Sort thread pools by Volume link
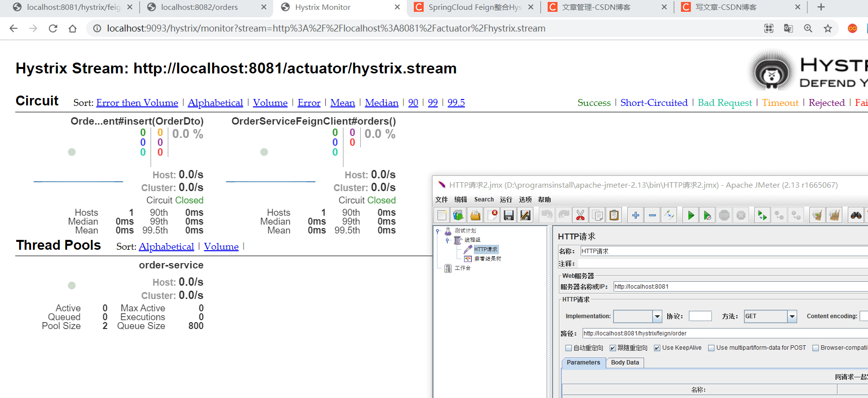This screenshot has height=398, width=868. 221,246
